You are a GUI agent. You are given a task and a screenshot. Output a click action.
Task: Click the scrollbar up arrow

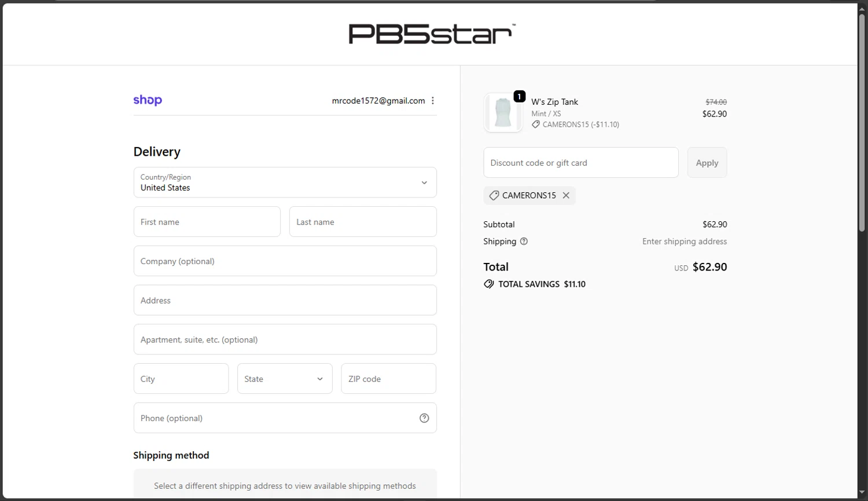[862, 9]
